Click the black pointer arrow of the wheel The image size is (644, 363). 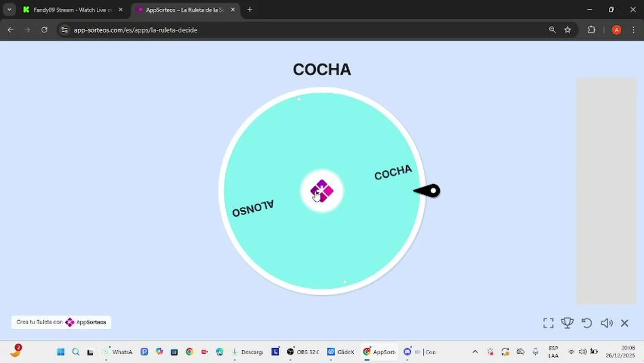(427, 191)
